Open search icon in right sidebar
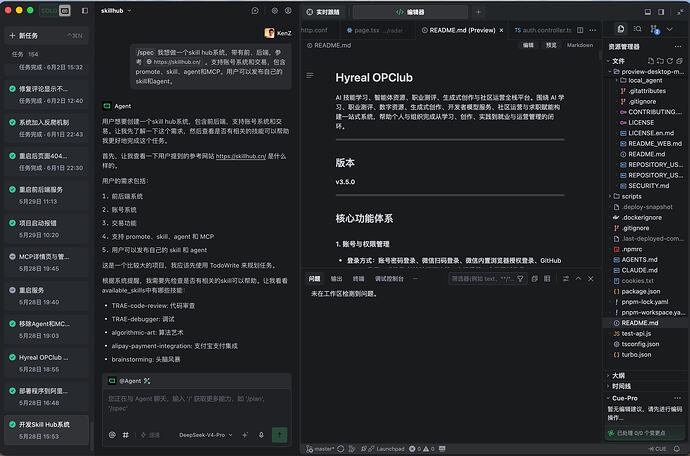 tap(637, 29)
